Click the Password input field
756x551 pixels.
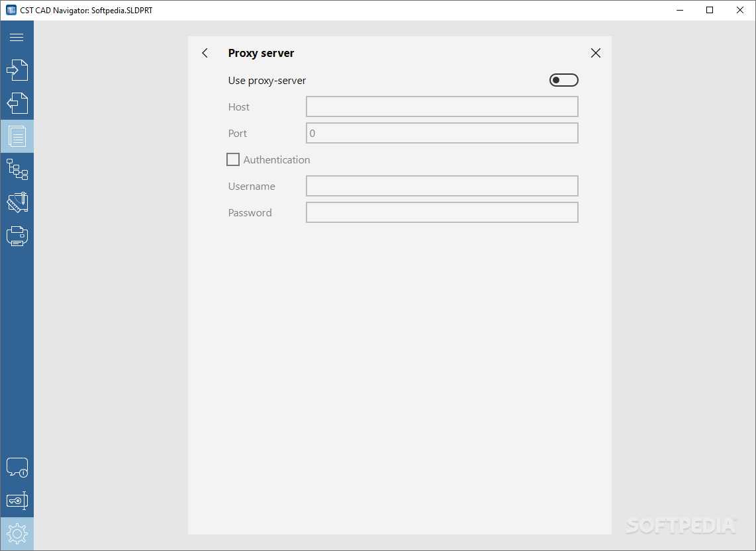[x=442, y=212]
